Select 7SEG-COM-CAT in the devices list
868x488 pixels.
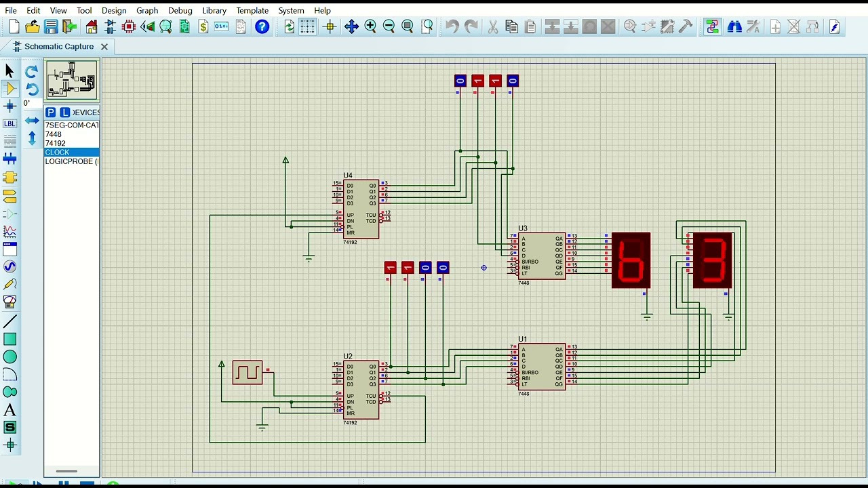pos(72,125)
